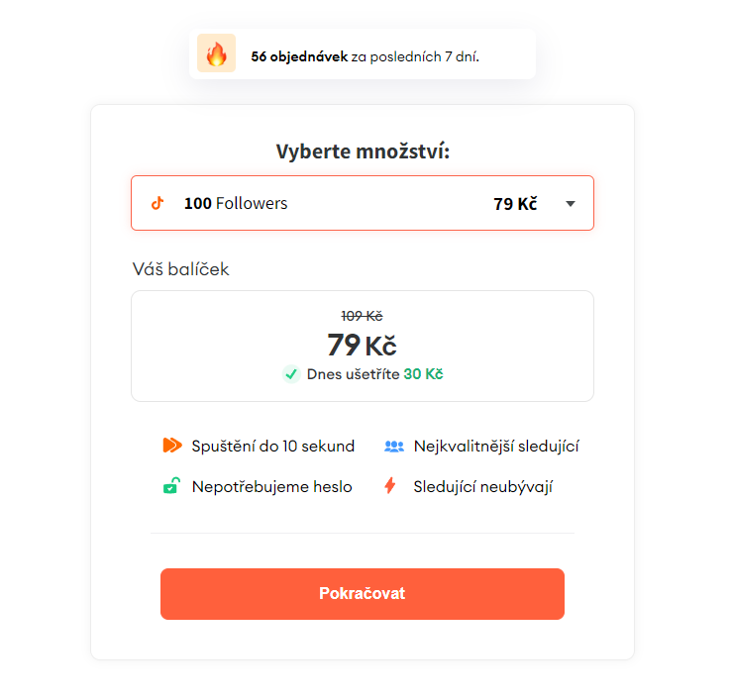This screenshot has height=700, width=732.
Task: Click the crossed-out 109 Kč price
Action: tap(362, 317)
